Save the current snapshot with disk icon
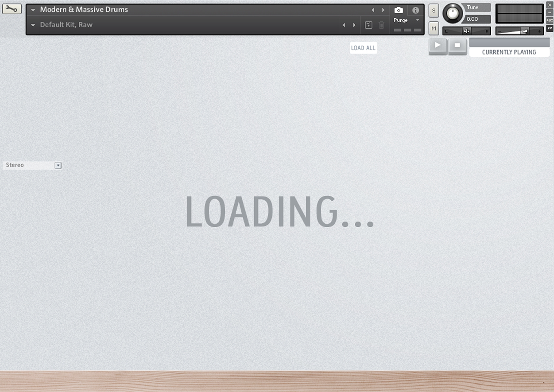The image size is (554, 392). 368,25
